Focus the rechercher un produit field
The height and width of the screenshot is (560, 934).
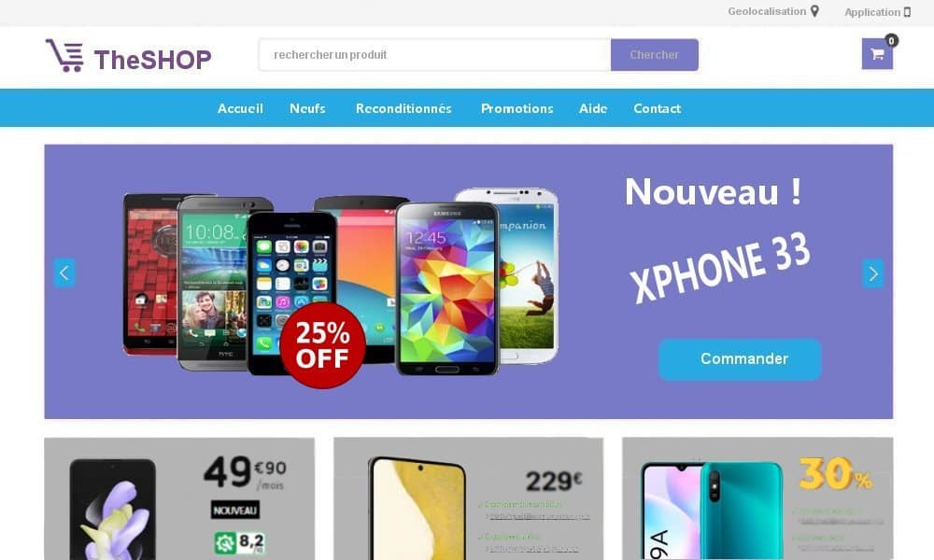(x=435, y=55)
